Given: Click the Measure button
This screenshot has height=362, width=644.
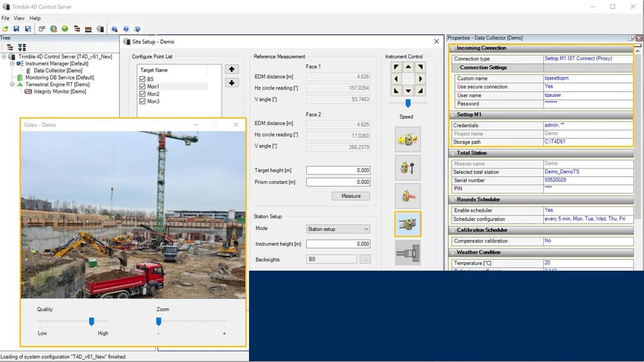Looking at the screenshot, I should (351, 196).
